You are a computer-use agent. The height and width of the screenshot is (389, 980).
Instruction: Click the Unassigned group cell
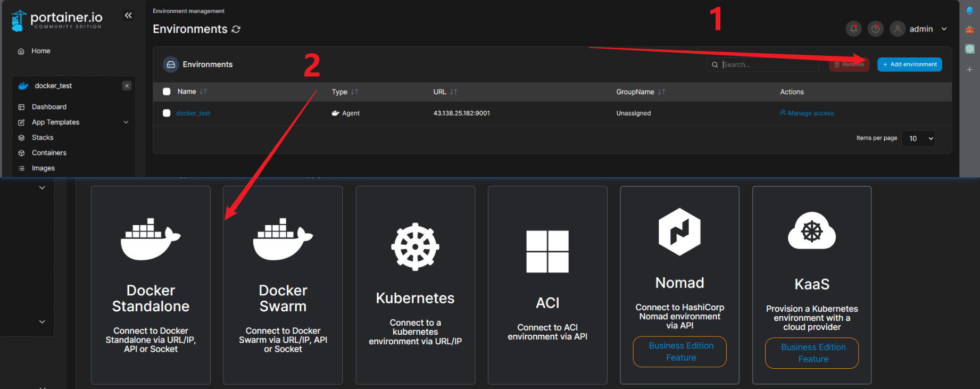click(x=633, y=113)
